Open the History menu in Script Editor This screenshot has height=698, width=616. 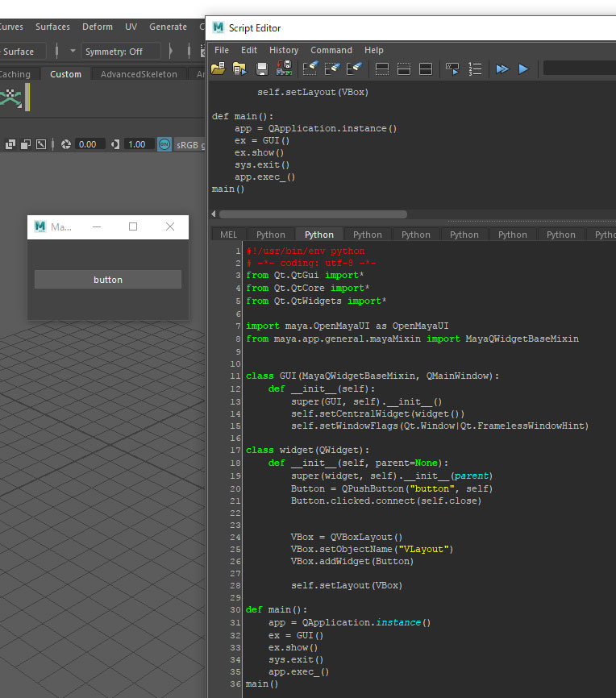pyautogui.click(x=283, y=50)
